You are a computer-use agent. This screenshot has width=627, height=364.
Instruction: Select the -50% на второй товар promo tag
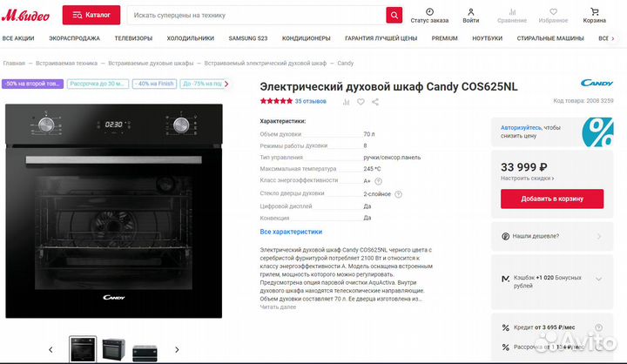click(x=33, y=84)
